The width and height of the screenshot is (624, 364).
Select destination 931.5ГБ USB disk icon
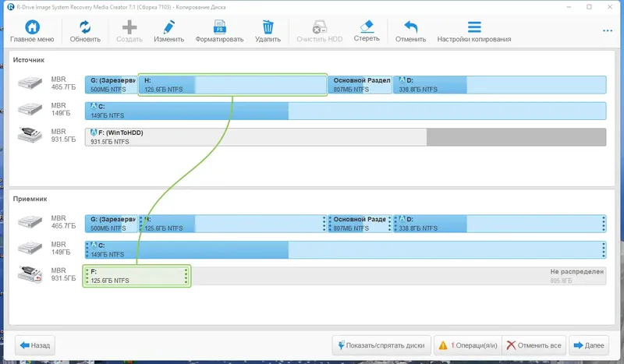[30, 274]
